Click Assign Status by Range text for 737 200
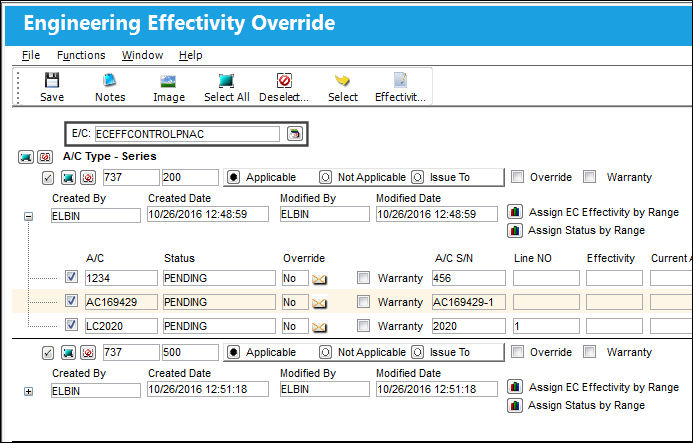The image size is (693, 443). (x=586, y=230)
